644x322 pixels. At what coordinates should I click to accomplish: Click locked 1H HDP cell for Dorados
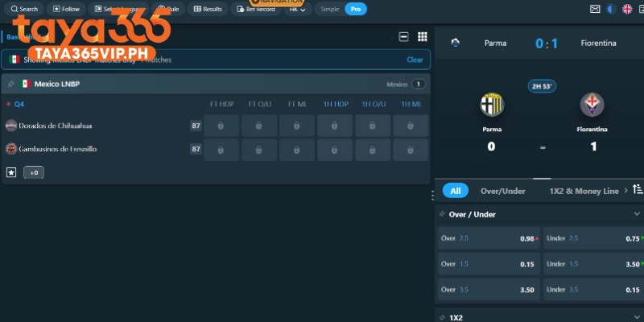335,126
